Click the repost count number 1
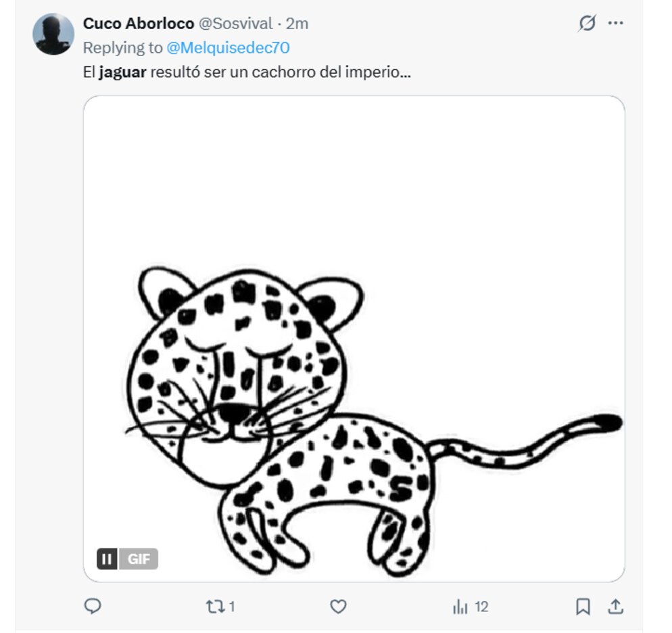 (x=231, y=607)
